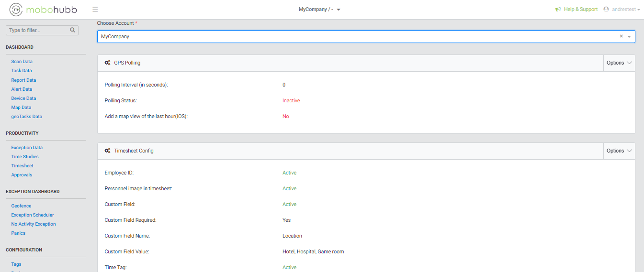644x272 pixels.
Task: Open the Geofence exception page
Action: (22, 206)
